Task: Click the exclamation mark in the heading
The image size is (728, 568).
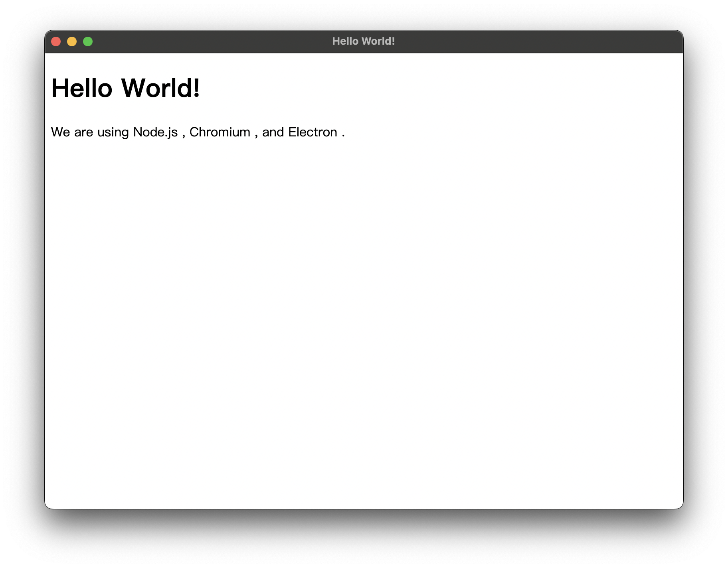Action: 196,88
